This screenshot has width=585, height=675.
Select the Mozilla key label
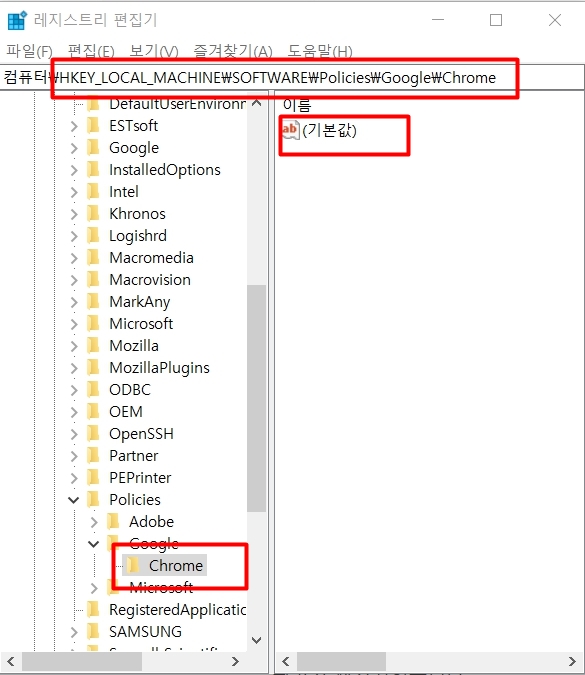click(x=134, y=346)
